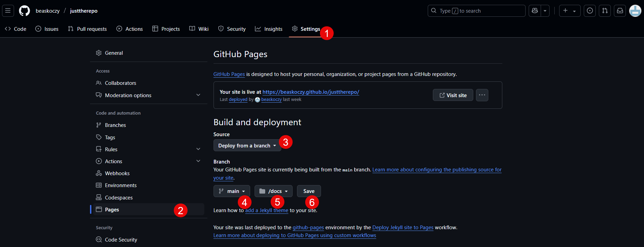Click the Collaborators people icon

pos(99,83)
